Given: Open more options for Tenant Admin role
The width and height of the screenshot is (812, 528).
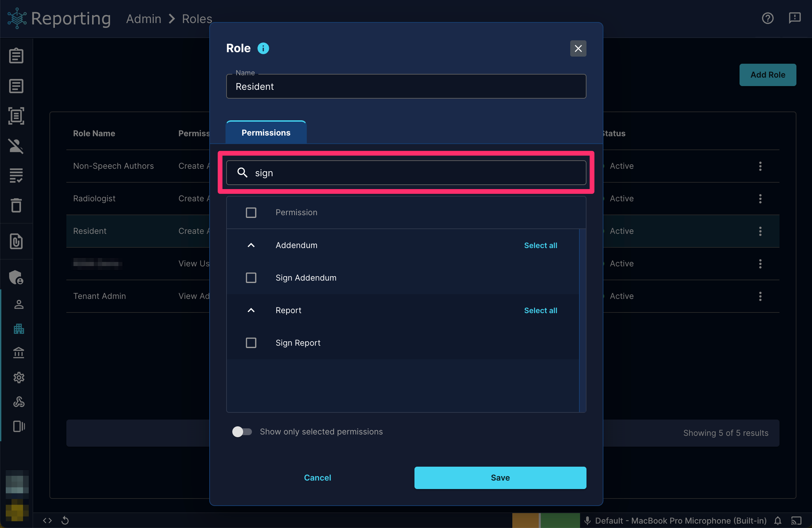Looking at the screenshot, I should (x=760, y=296).
